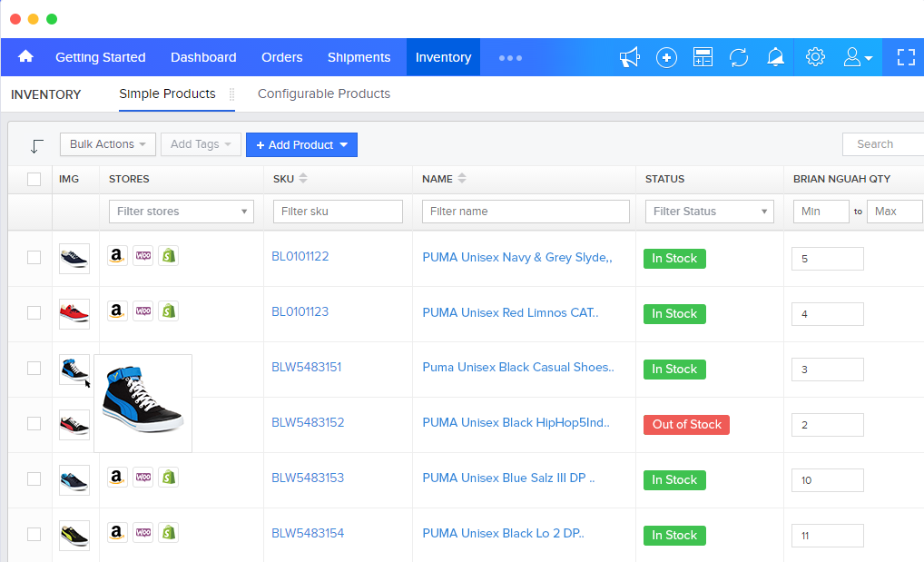Sort by NAME using sort arrows
This screenshot has width=924, height=562.
(x=462, y=178)
